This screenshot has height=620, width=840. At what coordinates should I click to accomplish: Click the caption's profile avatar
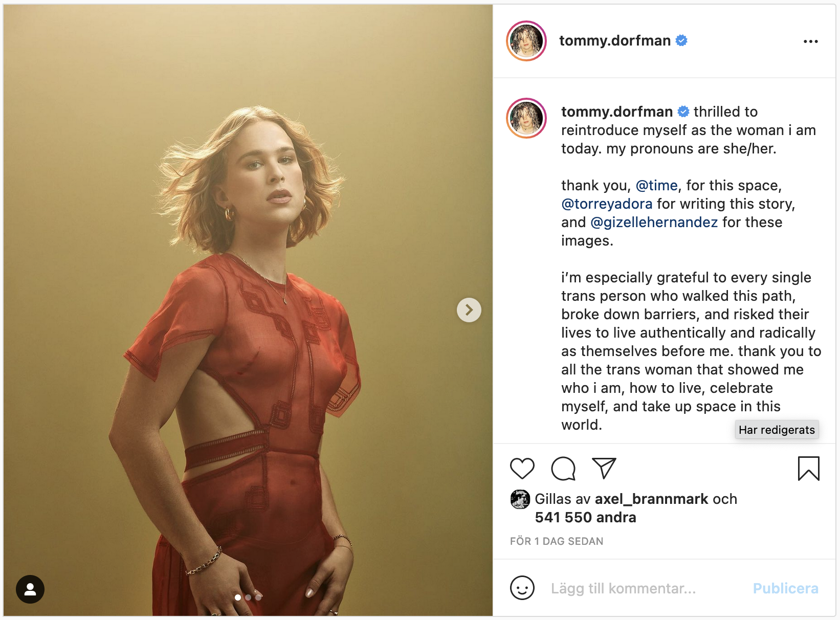click(x=526, y=118)
